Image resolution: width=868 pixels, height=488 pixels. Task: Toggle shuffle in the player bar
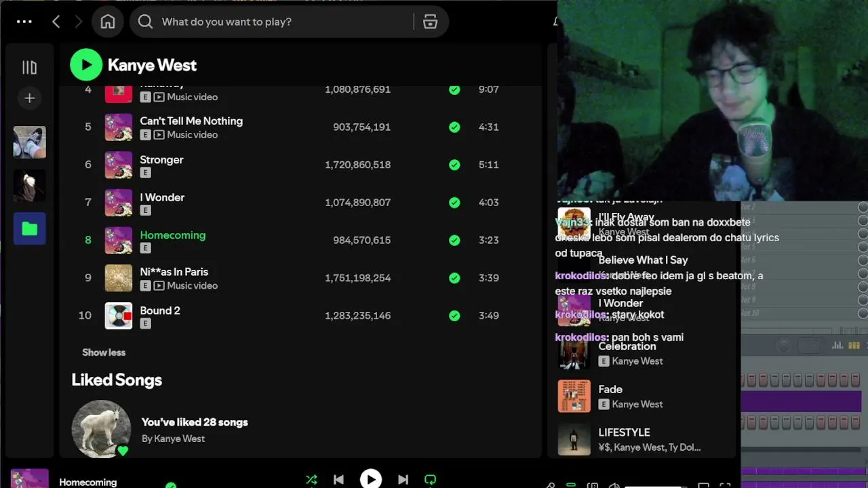311,480
